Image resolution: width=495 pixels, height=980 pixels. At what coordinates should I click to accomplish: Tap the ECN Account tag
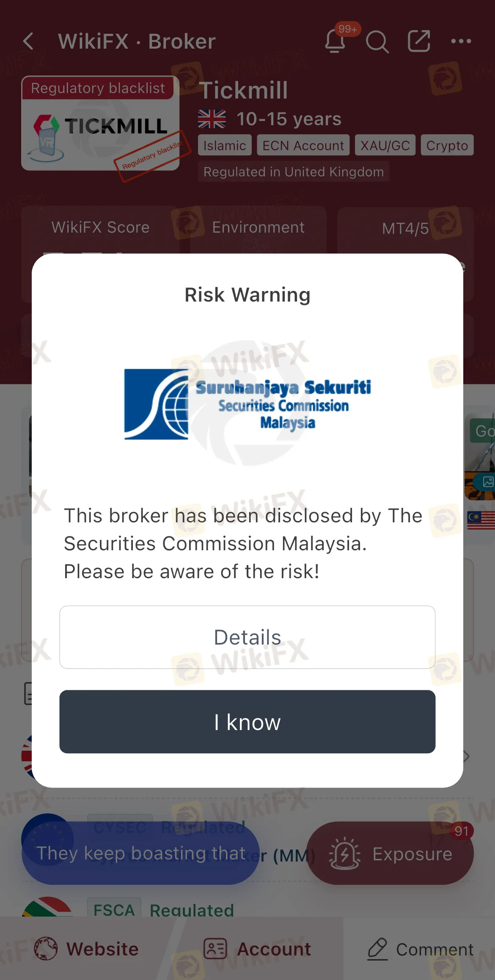pyautogui.click(x=303, y=145)
